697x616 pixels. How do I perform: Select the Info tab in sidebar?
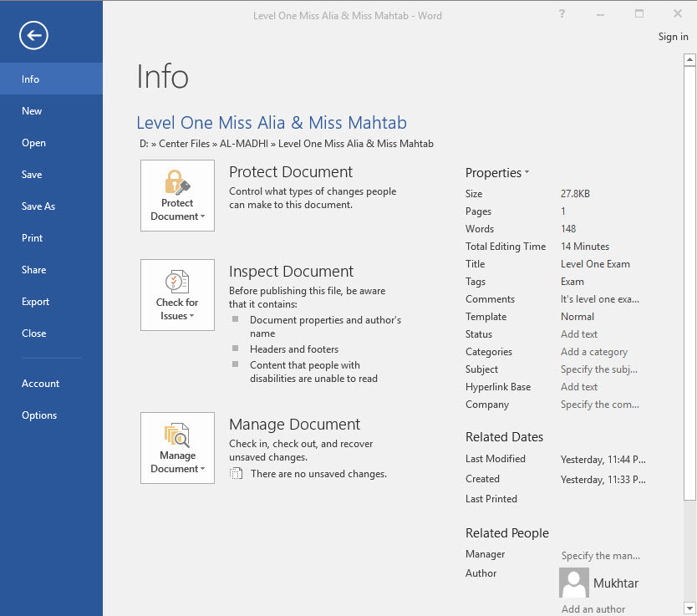[x=51, y=79]
